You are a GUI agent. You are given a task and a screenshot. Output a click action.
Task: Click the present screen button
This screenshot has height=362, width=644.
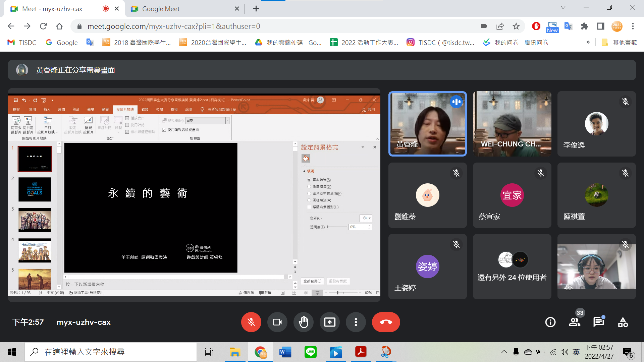329,322
